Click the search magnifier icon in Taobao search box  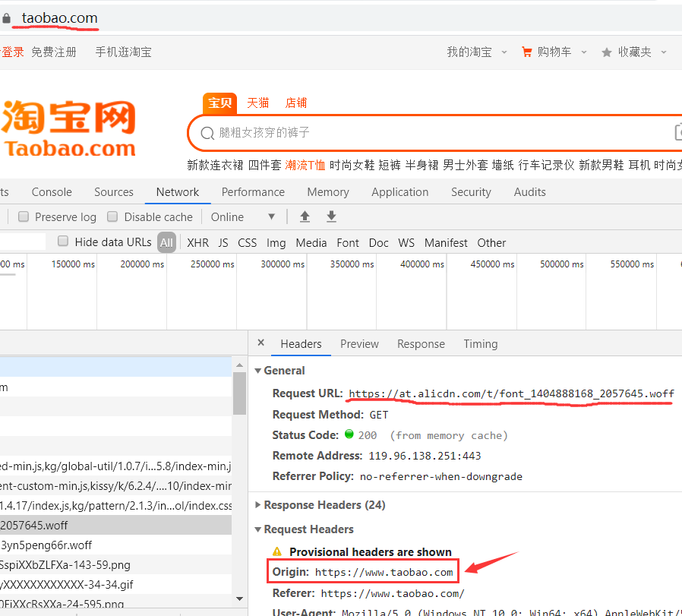207,133
